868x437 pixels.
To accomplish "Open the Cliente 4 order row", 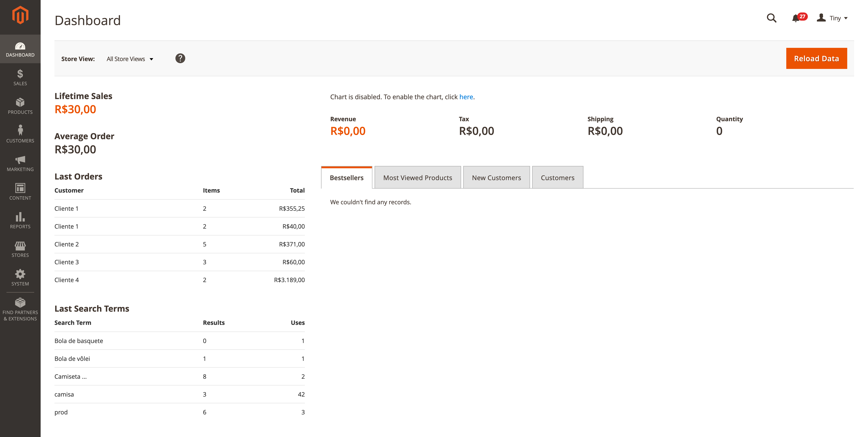I will [179, 280].
